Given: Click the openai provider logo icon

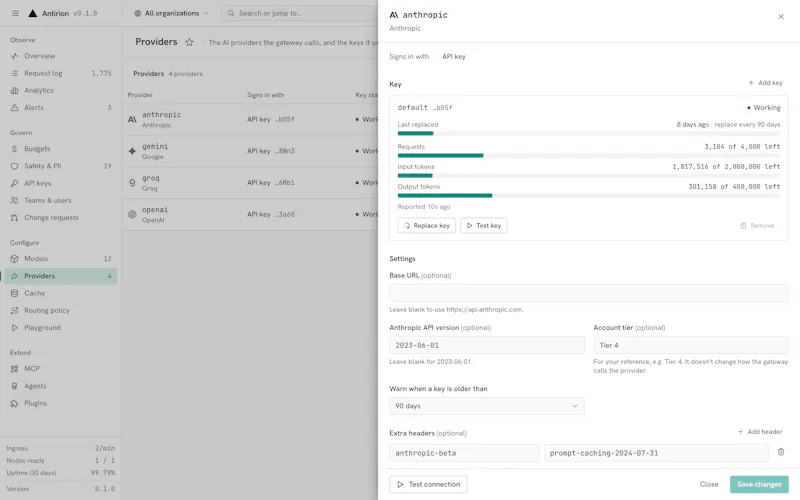Looking at the screenshot, I should (x=132, y=214).
